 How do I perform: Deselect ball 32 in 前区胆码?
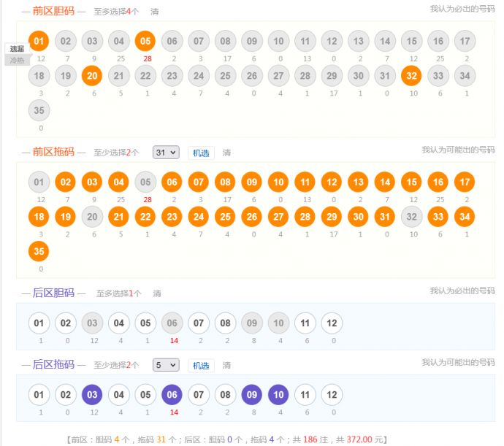[x=411, y=76]
